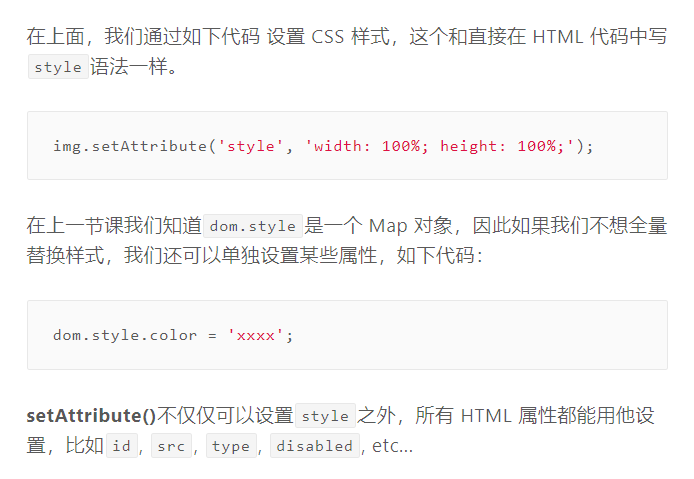This screenshot has height=479, width=694.
Task: Click the red 'xxxx' string value
Action: tap(255, 335)
